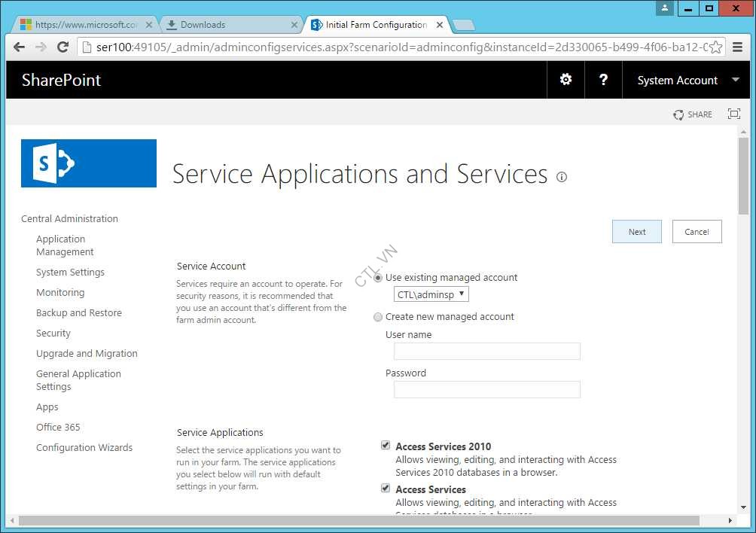
Task: Activate Focus on Content icon near SHARE
Action: [734, 114]
